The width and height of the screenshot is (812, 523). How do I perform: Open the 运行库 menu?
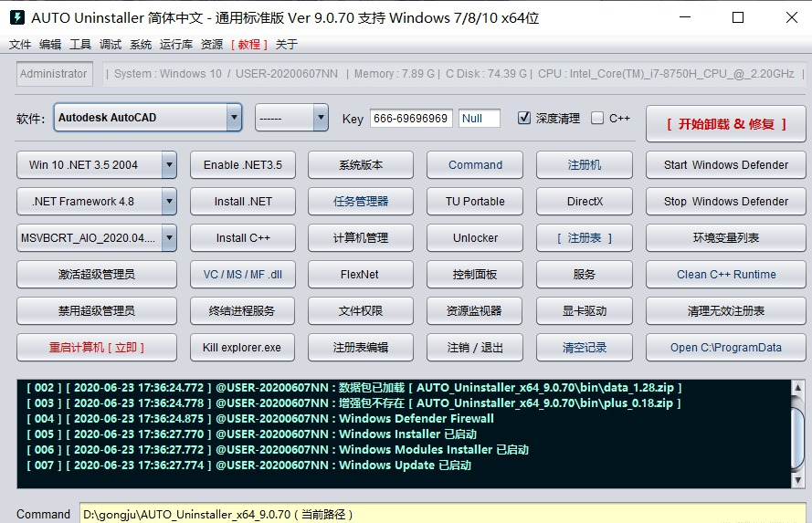(x=176, y=45)
